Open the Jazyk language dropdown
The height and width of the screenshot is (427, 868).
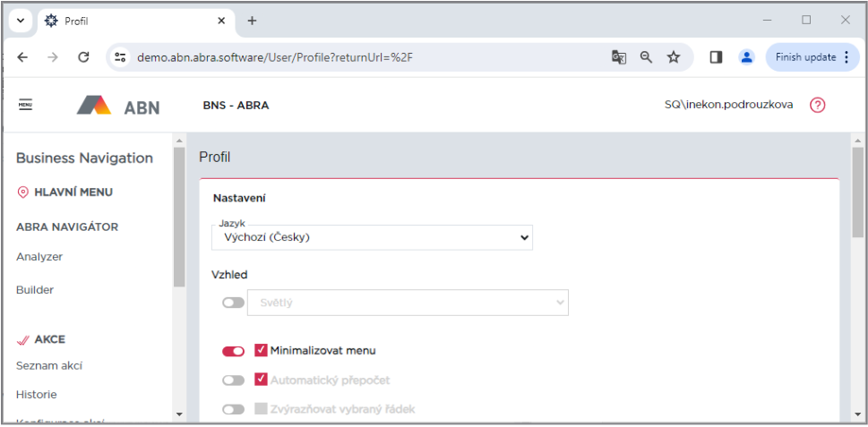372,237
